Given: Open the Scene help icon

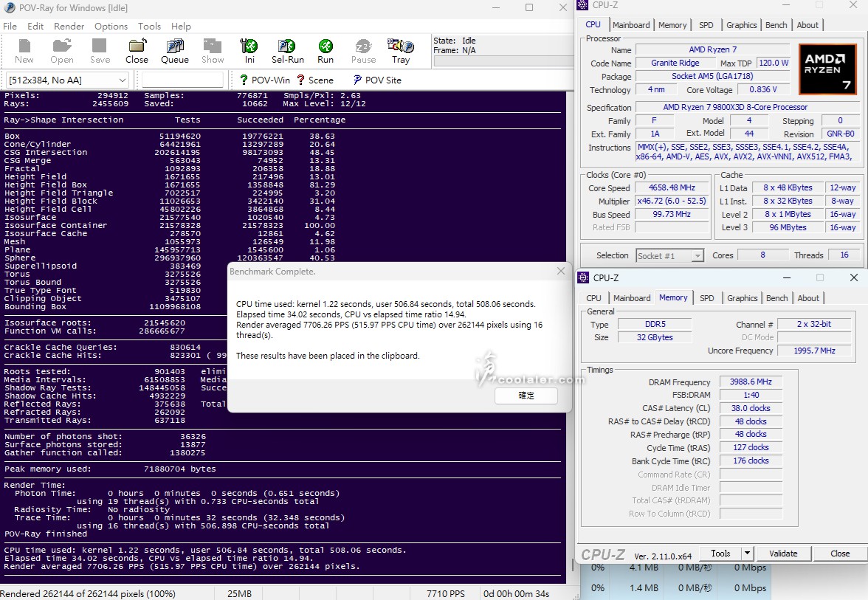Looking at the screenshot, I should click(x=314, y=80).
